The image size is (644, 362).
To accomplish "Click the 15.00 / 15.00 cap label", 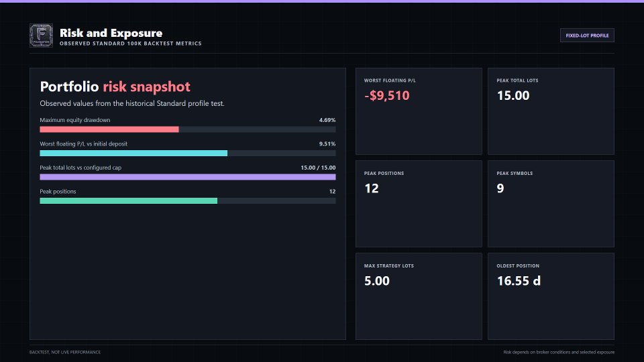I will 318,168.
